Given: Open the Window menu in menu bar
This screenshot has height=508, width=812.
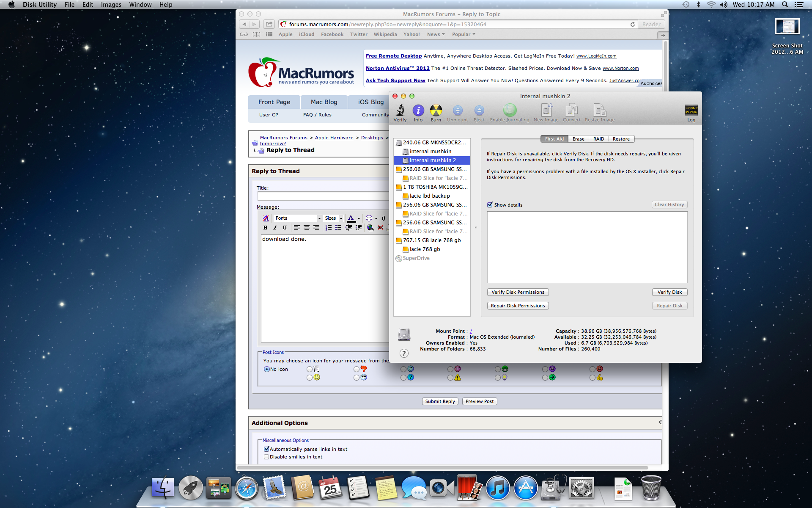Looking at the screenshot, I should tap(140, 5).
